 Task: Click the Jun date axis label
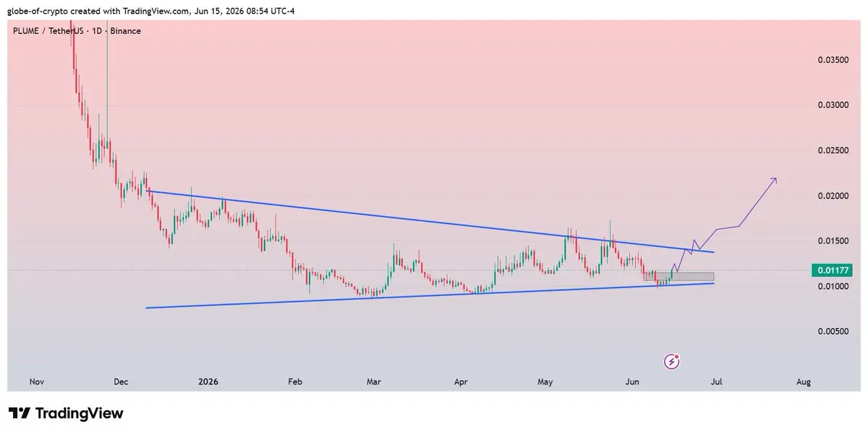coord(632,382)
